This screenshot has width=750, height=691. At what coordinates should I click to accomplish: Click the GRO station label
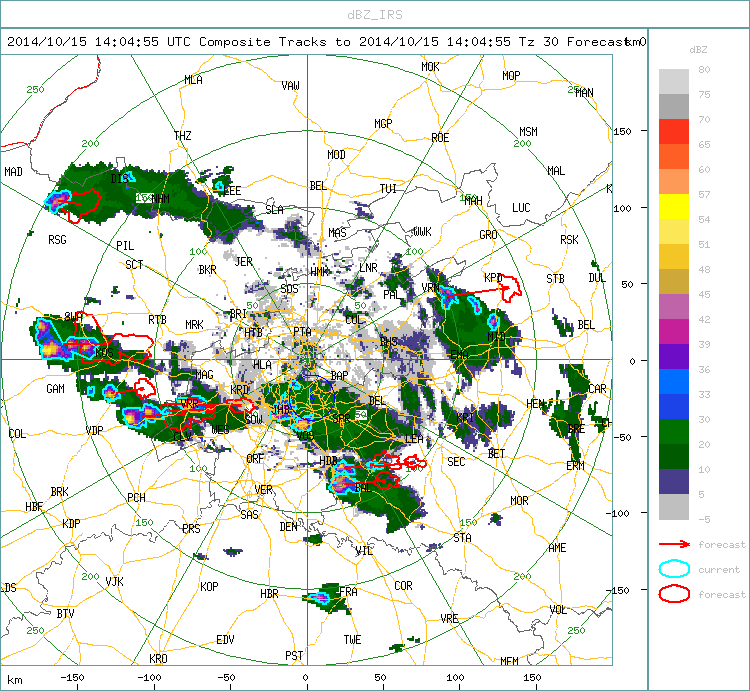(488, 235)
